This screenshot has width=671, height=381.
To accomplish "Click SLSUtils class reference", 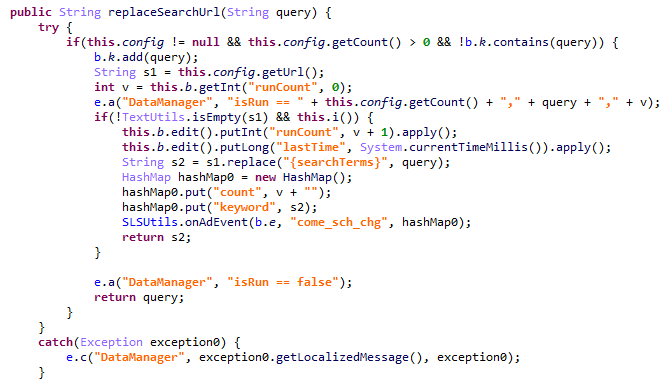I will [x=150, y=222].
